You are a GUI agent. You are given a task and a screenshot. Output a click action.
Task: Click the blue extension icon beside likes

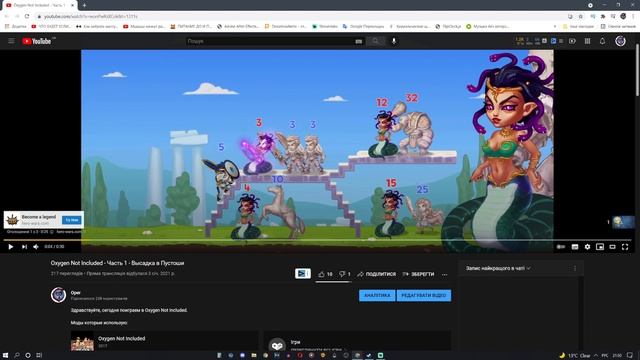(303, 273)
